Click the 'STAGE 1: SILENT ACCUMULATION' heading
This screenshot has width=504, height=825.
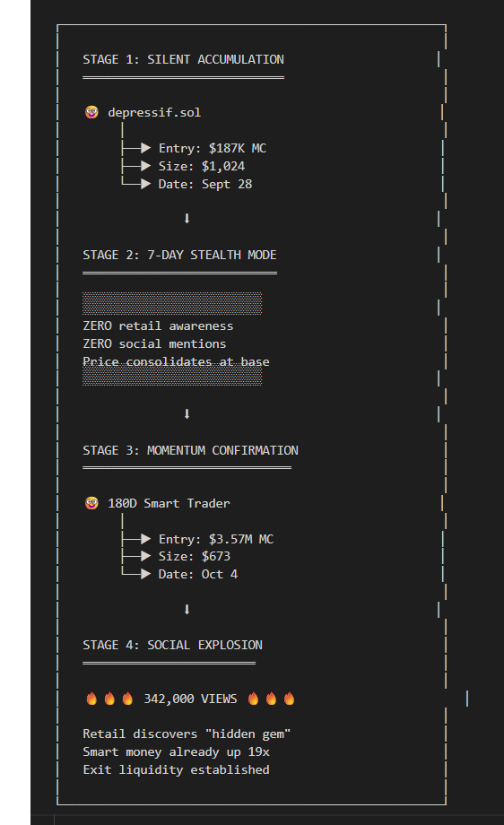(x=183, y=59)
